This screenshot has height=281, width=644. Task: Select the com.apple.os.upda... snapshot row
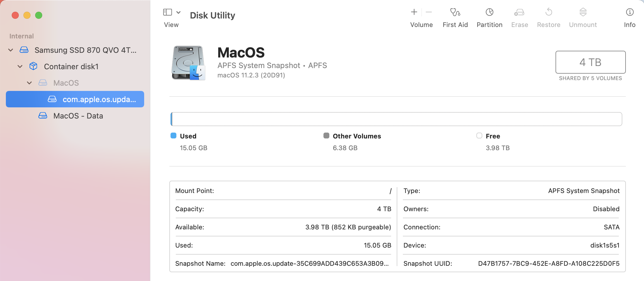(x=75, y=99)
